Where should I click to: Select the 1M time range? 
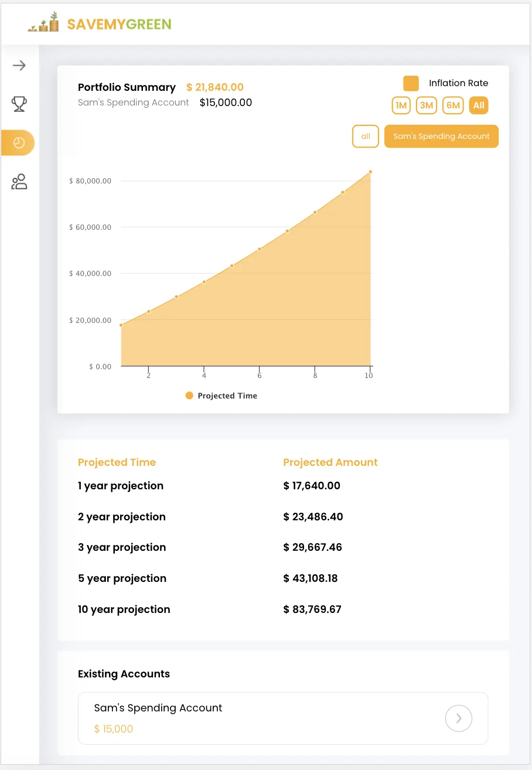click(401, 105)
